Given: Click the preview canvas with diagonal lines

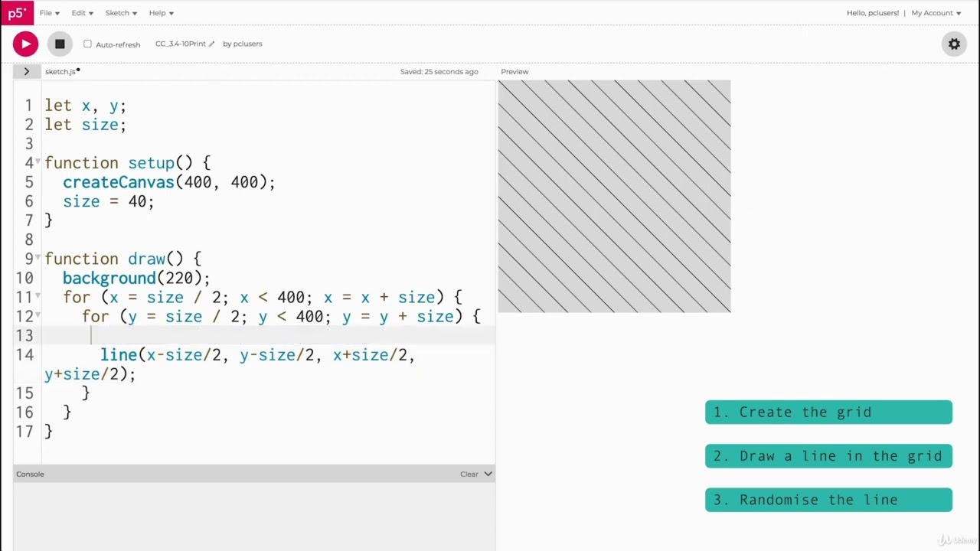Looking at the screenshot, I should click(x=614, y=196).
